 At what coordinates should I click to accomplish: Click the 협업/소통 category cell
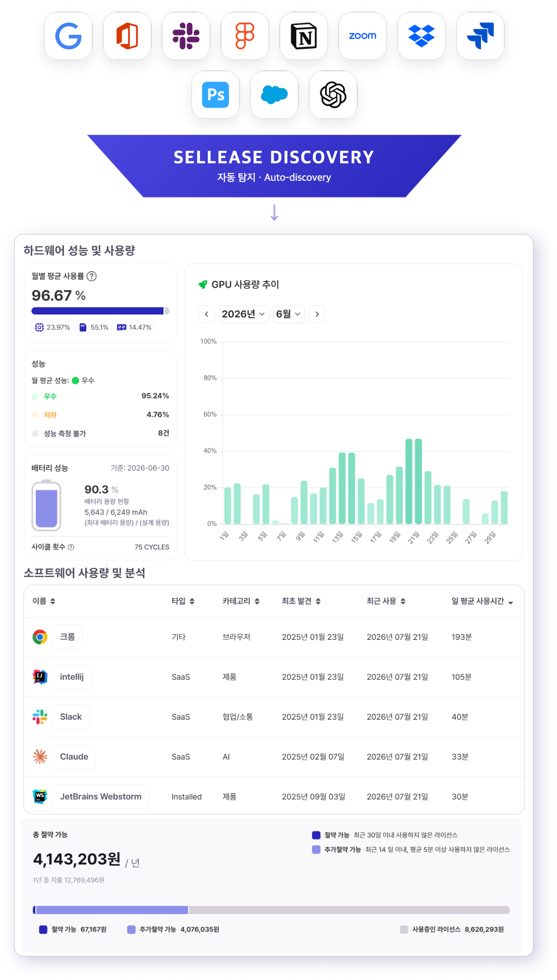(x=238, y=717)
